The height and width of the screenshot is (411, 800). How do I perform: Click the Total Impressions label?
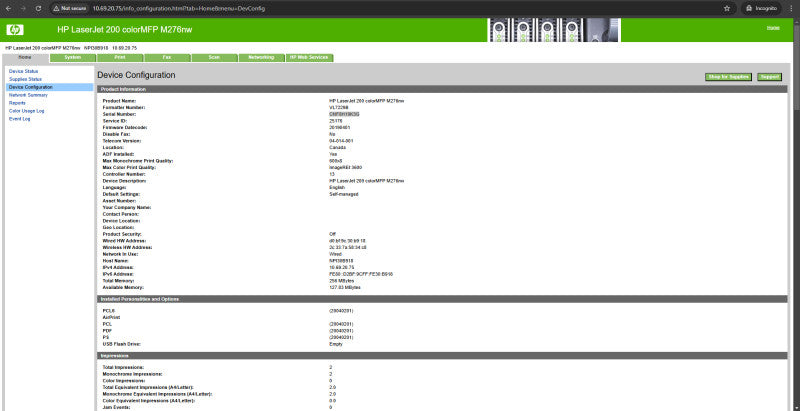(x=123, y=367)
